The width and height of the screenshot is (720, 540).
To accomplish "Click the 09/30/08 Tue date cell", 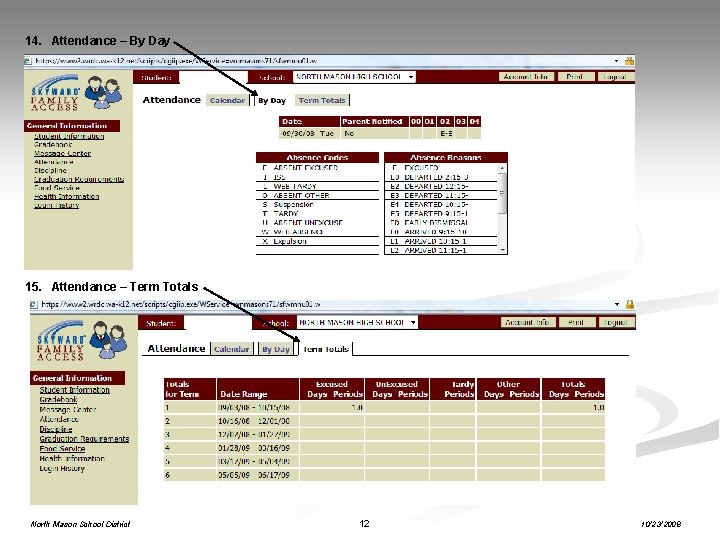I will [x=309, y=134].
